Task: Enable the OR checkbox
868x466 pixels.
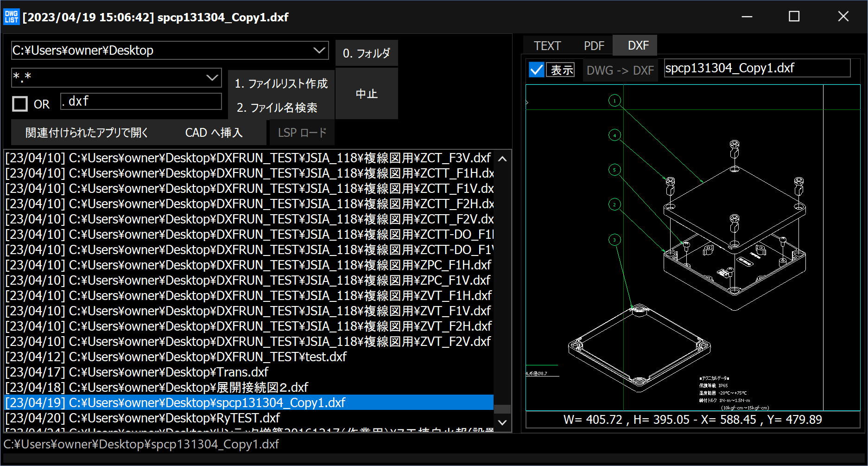Action: pyautogui.click(x=20, y=104)
